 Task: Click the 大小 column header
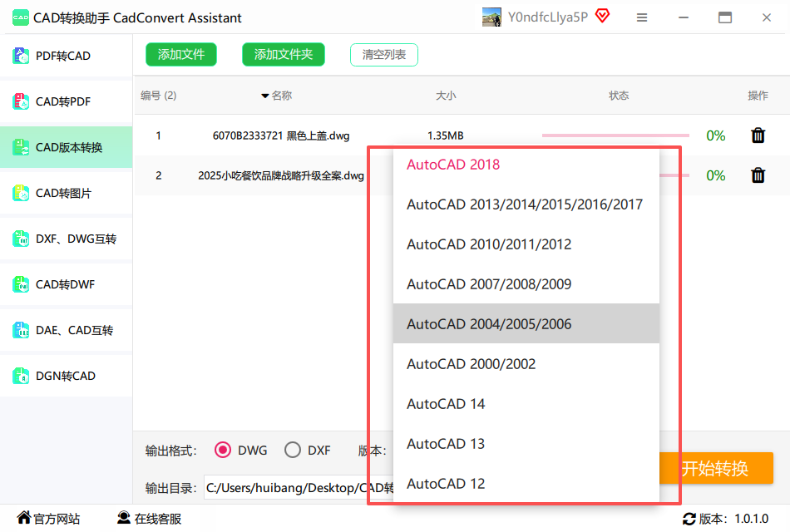click(x=446, y=96)
